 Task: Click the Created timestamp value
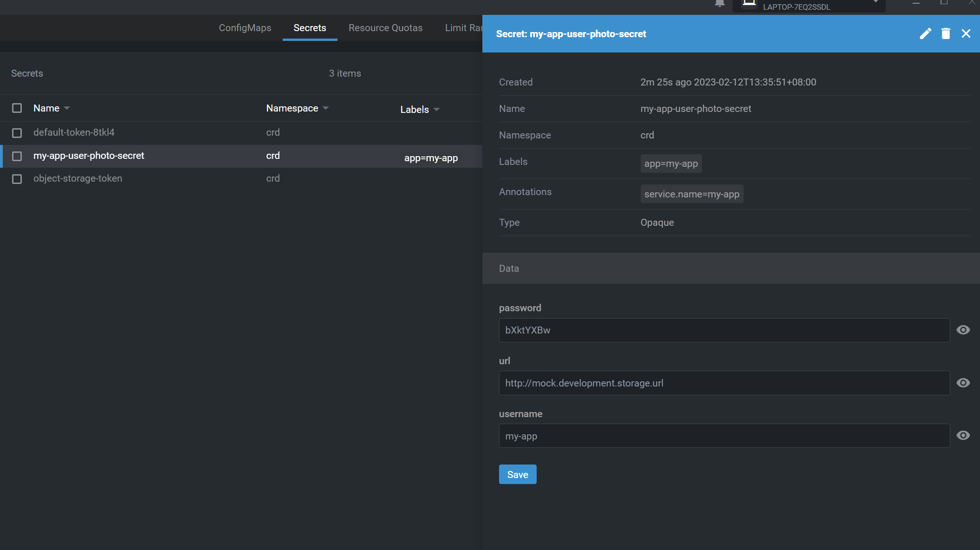pyautogui.click(x=728, y=82)
